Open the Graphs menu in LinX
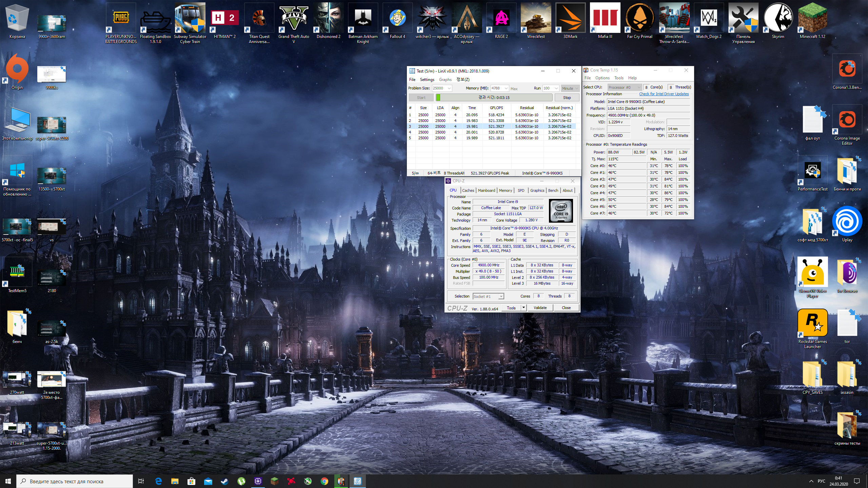Image resolution: width=868 pixels, height=488 pixels. coord(445,80)
